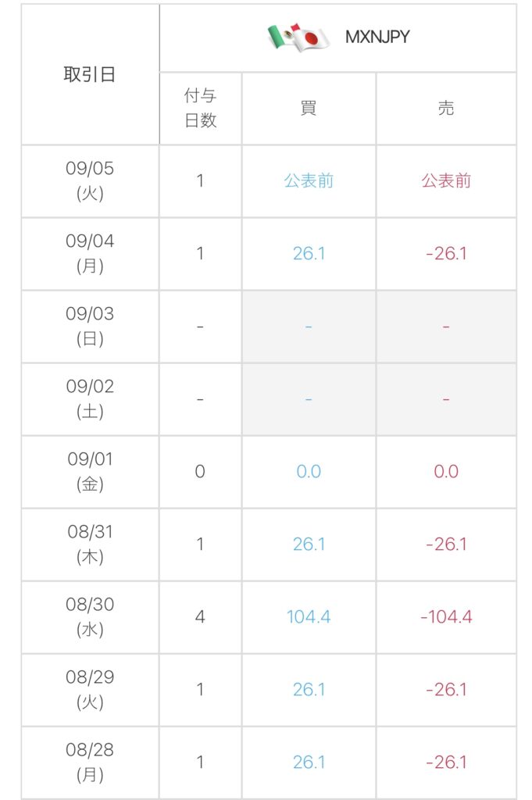
Task: Click the 付与日数 column header
Action: click(x=201, y=108)
